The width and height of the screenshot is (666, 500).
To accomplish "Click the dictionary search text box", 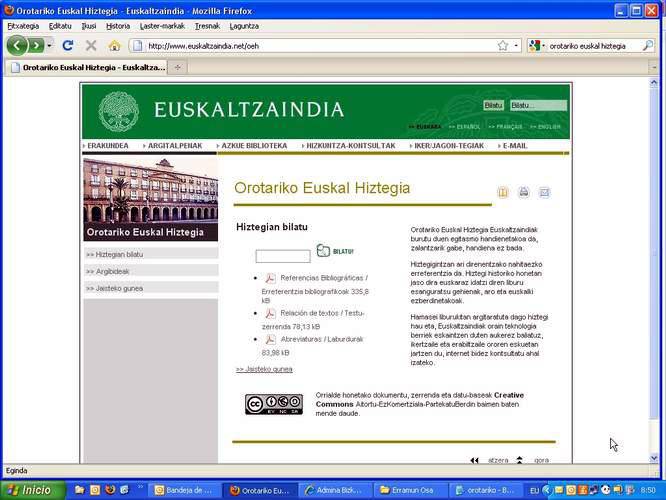I will click(283, 256).
